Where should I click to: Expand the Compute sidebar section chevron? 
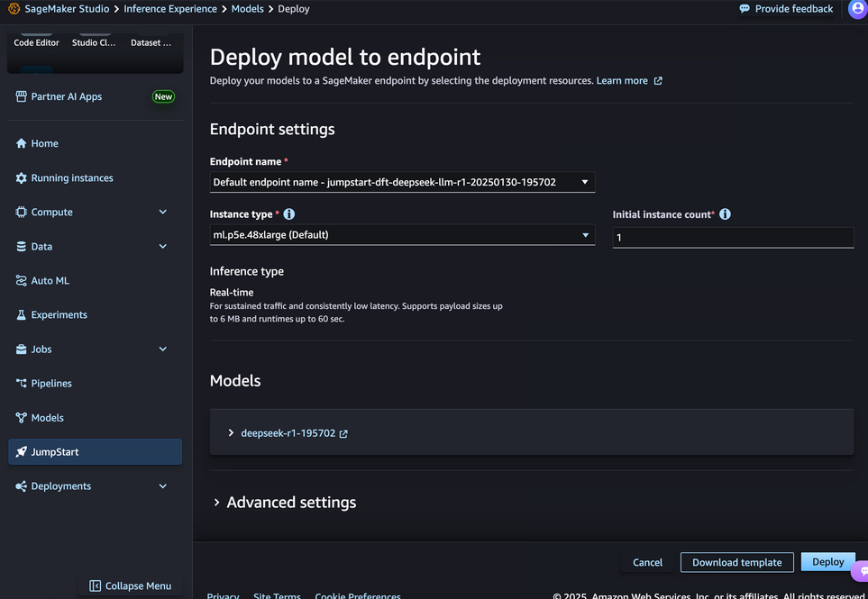(163, 213)
